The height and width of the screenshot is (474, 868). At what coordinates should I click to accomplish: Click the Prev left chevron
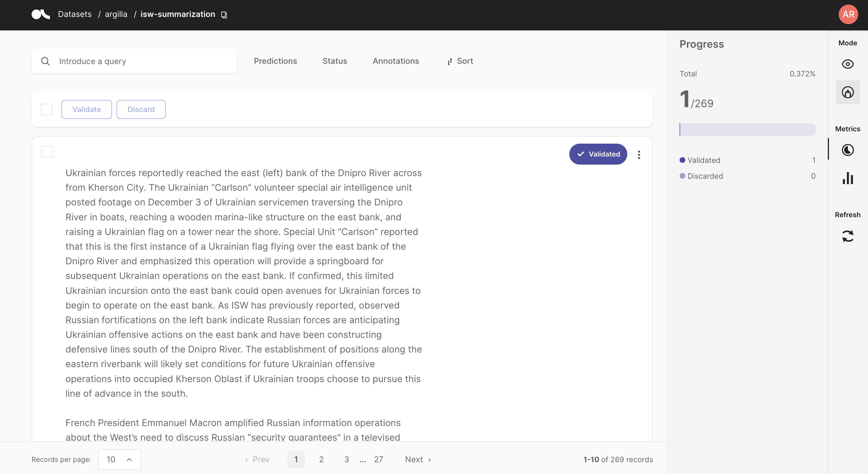(x=246, y=460)
